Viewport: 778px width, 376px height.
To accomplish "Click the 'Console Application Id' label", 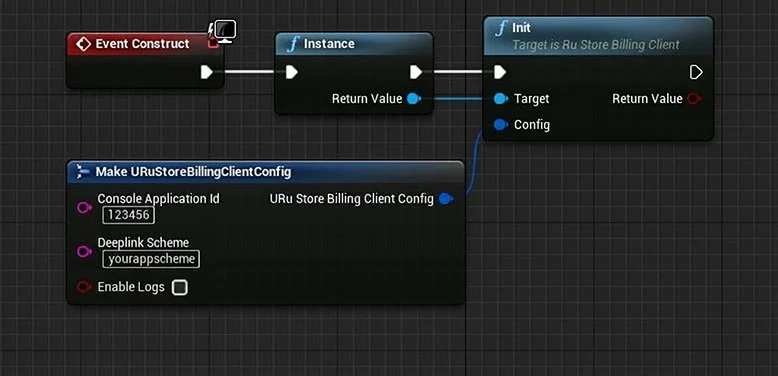I will [159, 198].
